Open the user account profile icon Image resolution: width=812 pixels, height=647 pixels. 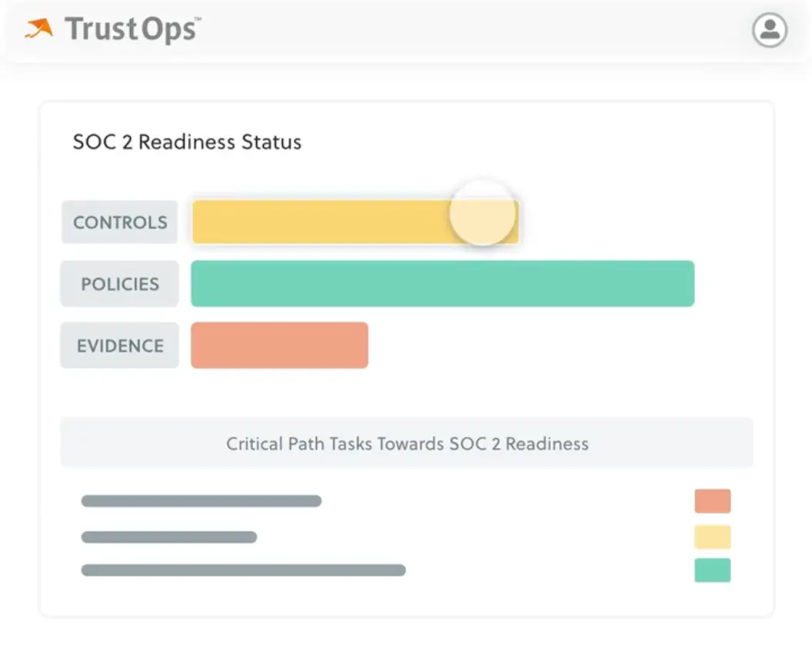coord(770,31)
